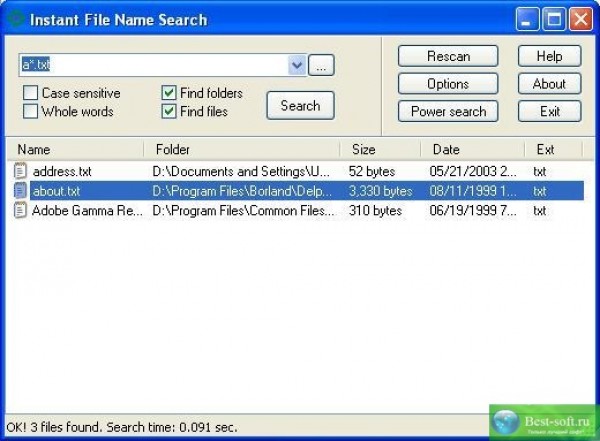Click the Help button
This screenshot has width=600, height=441.
[x=549, y=56]
